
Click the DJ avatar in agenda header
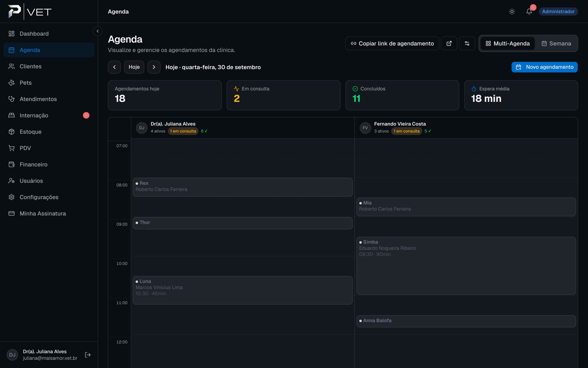141,128
